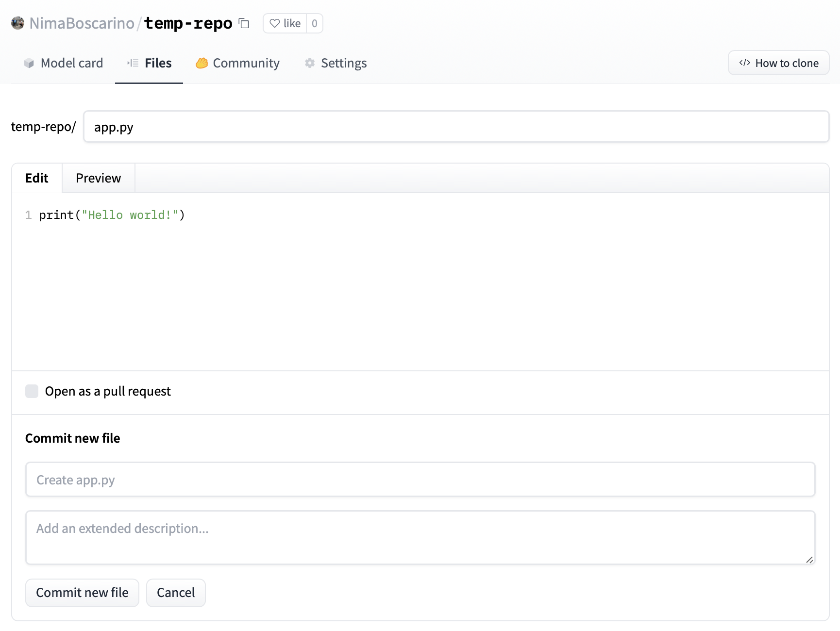Click the commit message field "Create app.py"
The height and width of the screenshot is (631, 840).
pyautogui.click(x=420, y=480)
